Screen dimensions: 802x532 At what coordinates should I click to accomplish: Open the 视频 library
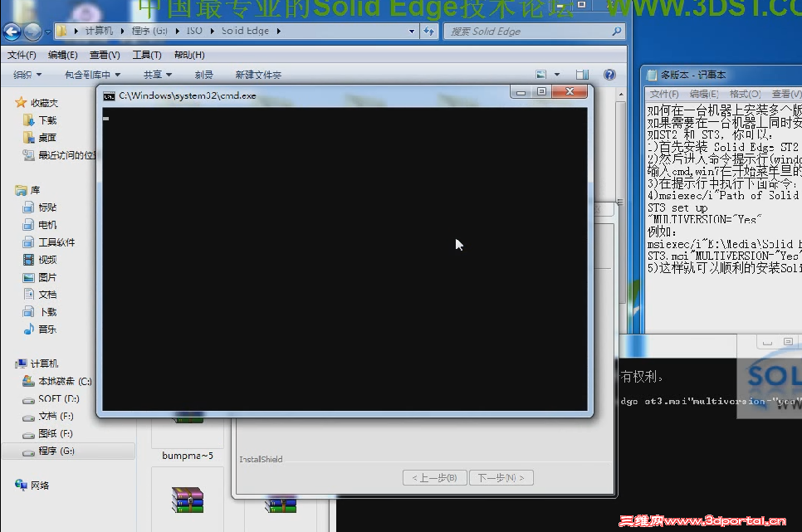[x=39, y=260]
